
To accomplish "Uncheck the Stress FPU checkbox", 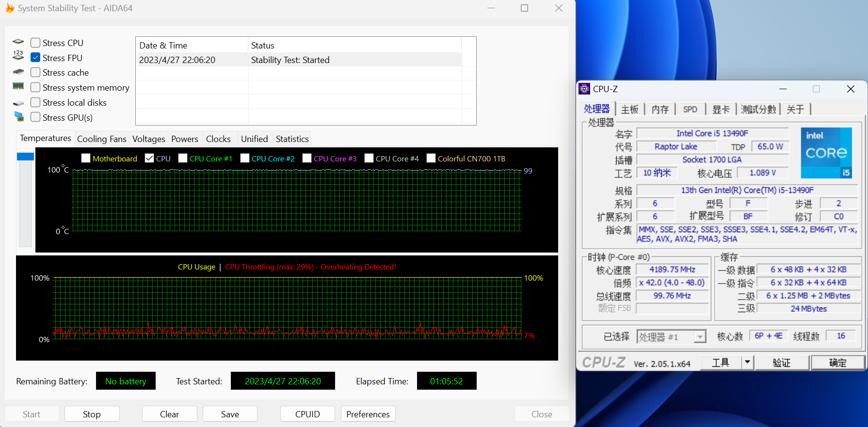I will [35, 57].
